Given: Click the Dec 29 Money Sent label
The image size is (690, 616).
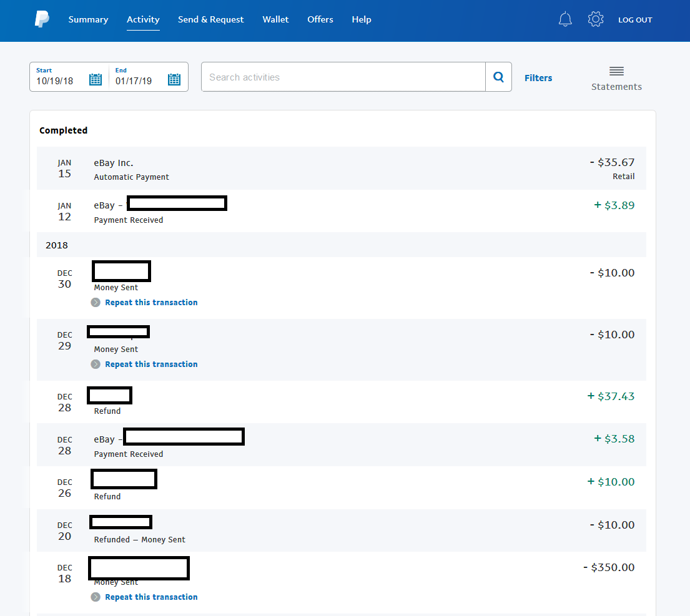Looking at the screenshot, I should (x=116, y=349).
